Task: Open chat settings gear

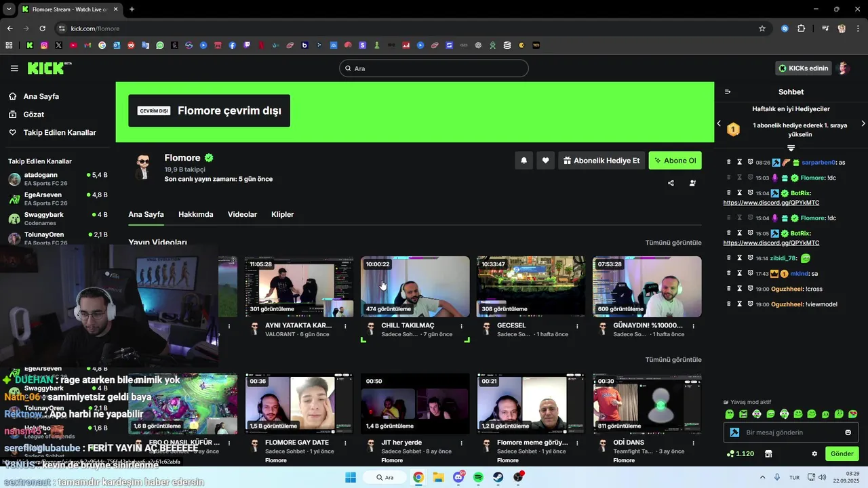Action: [814, 453]
